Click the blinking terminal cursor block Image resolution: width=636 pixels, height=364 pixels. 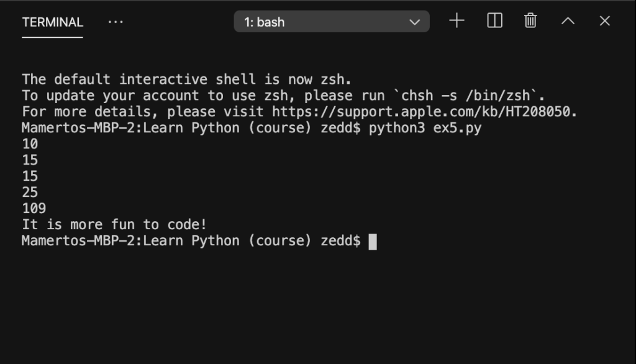pyautogui.click(x=373, y=242)
